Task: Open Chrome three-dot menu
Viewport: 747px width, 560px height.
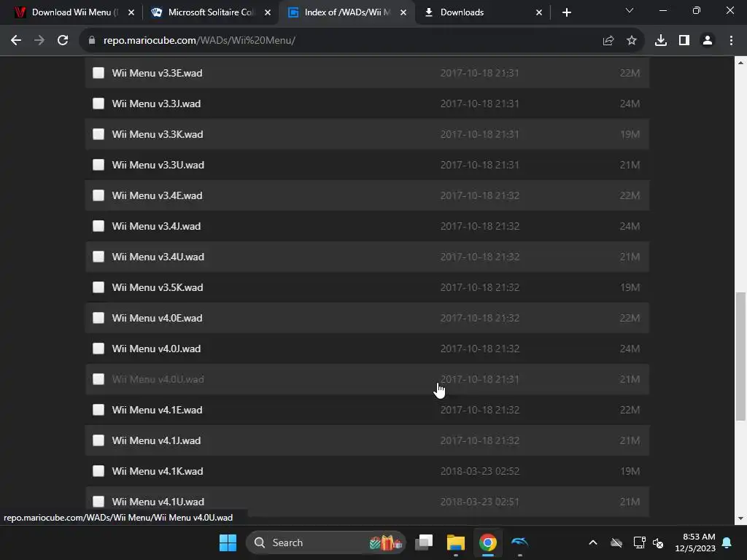Action: pos(731,41)
